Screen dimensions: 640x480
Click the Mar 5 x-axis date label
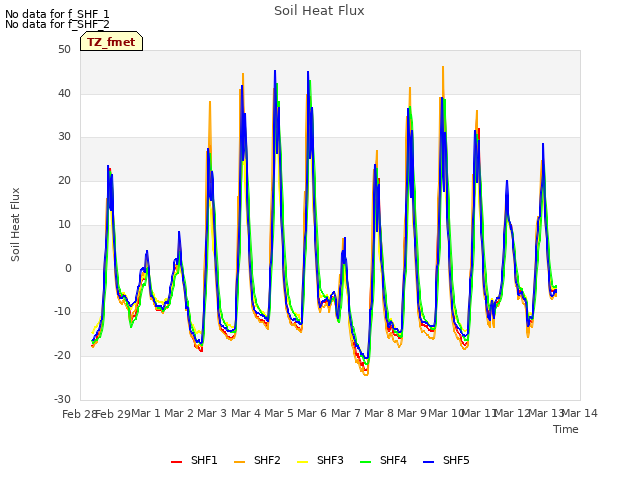click(279, 413)
